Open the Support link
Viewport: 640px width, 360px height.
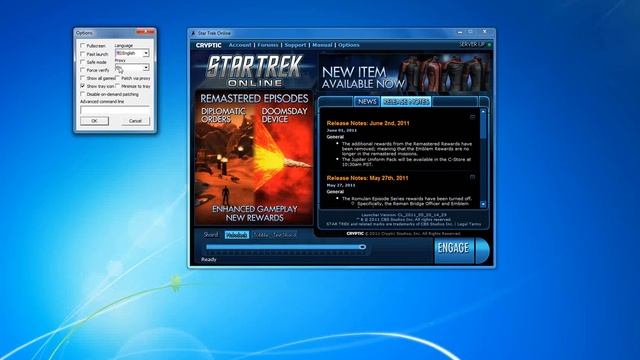(295, 45)
